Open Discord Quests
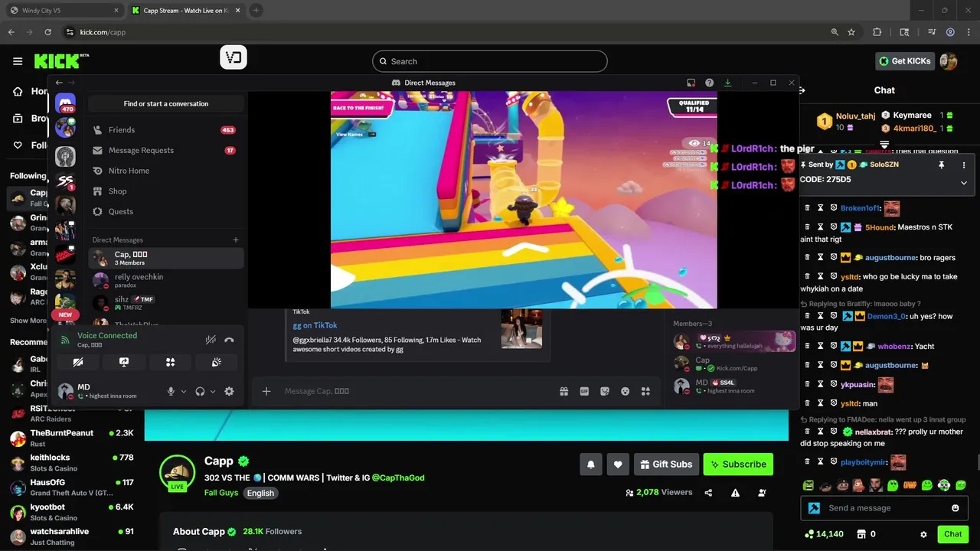Screen dimensions: 980x551 [165, 211]
